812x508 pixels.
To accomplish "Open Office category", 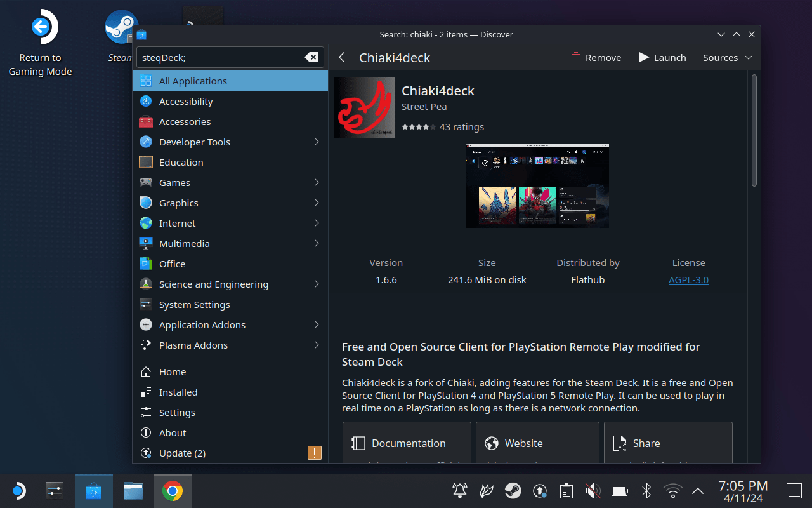I will [230, 264].
